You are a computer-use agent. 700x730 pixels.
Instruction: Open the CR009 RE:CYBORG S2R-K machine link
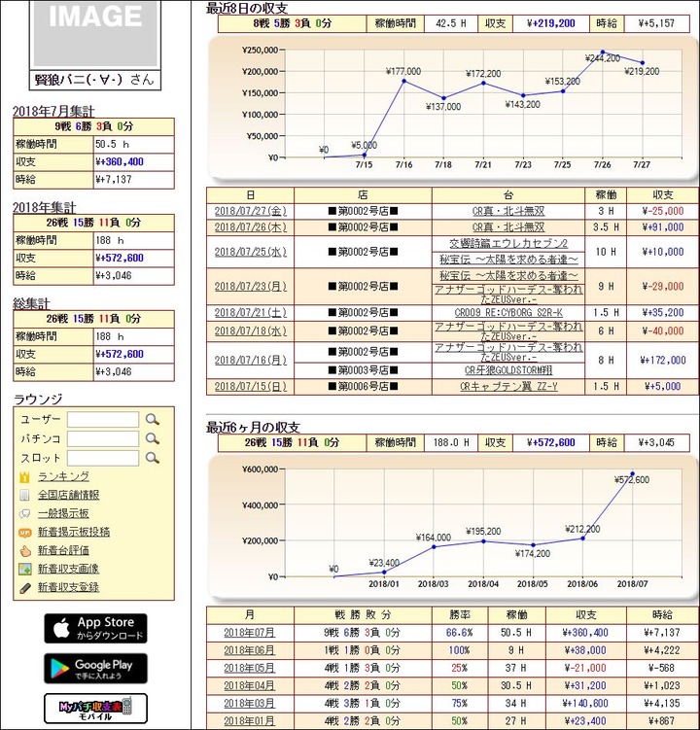click(508, 312)
